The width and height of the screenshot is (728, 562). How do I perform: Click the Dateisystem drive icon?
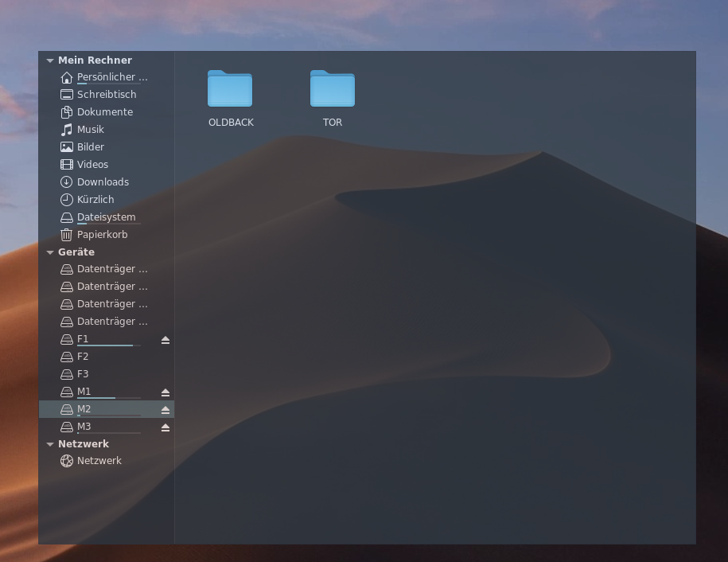point(66,217)
